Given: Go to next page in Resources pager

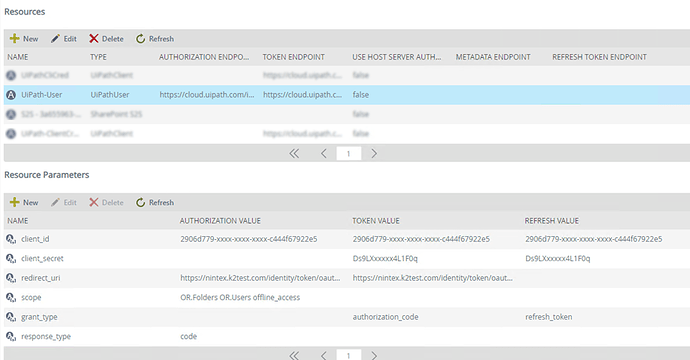Looking at the screenshot, I should click(374, 153).
